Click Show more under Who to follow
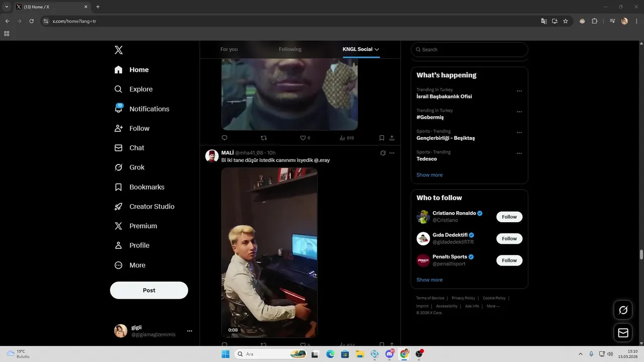Image resolution: width=644 pixels, height=362 pixels. [x=430, y=280]
